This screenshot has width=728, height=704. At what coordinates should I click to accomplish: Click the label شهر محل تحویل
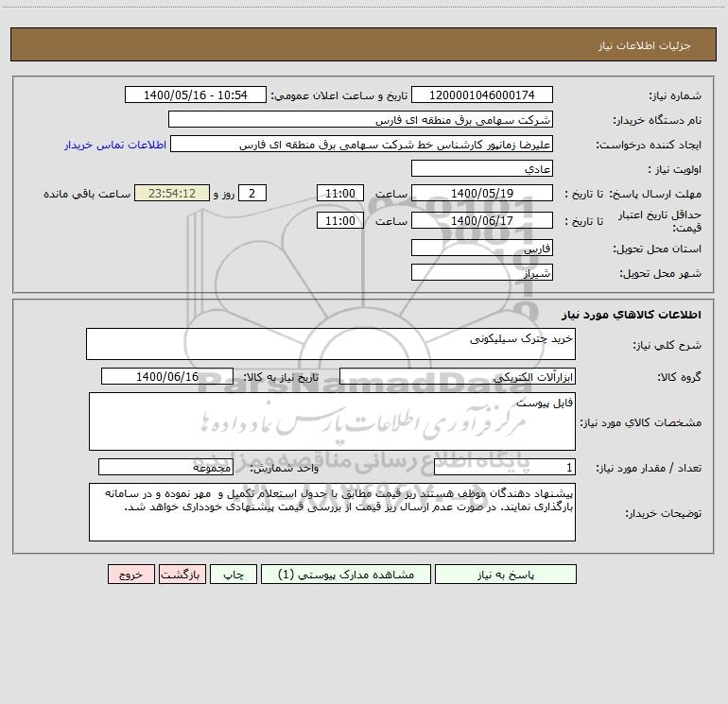(661, 274)
